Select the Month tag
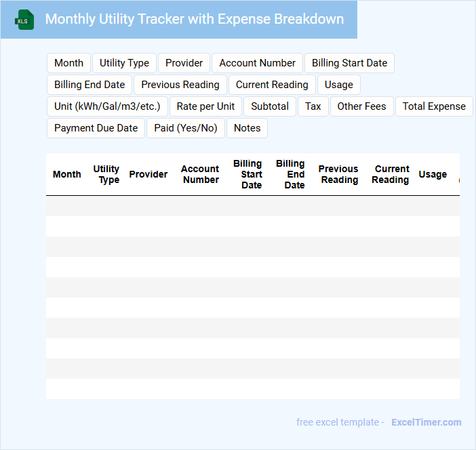This screenshot has width=476, height=450. [x=68, y=63]
